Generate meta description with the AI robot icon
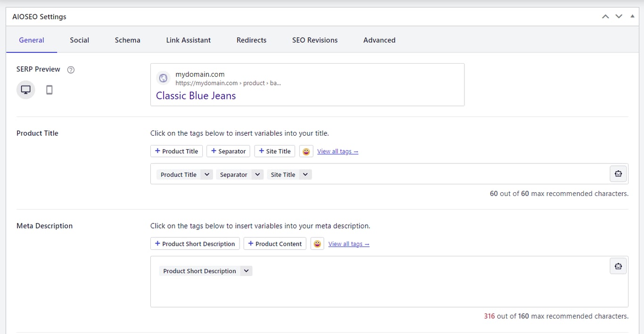 pyautogui.click(x=618, y=266)
